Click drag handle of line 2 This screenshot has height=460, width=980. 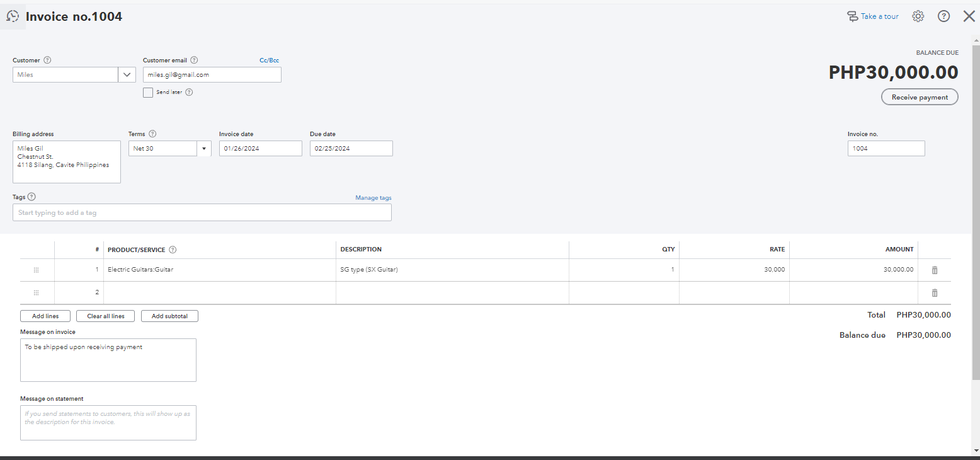pyautogui.click(x=36, y=292)
